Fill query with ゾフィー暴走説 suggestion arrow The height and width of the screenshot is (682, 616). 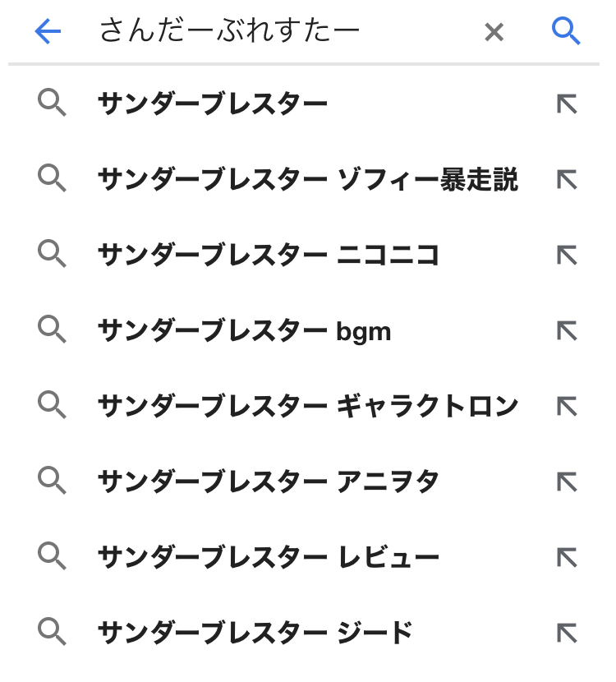coord(567,180)
